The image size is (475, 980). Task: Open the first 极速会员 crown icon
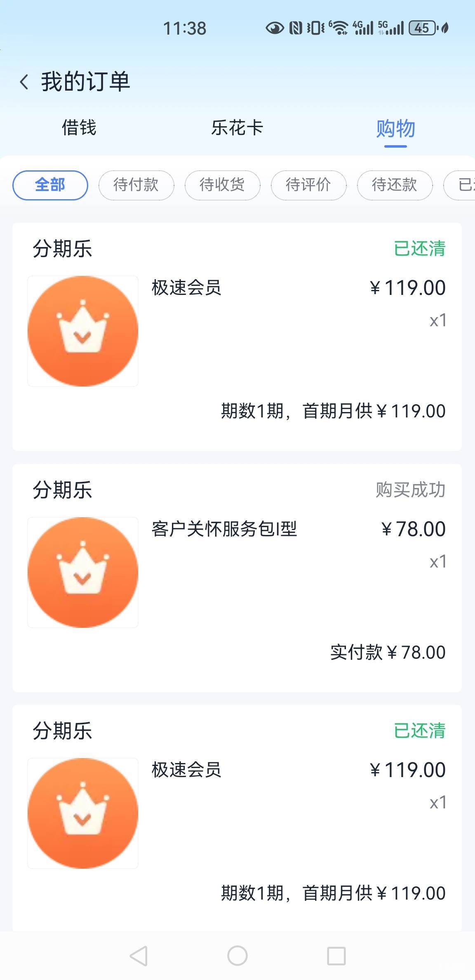tap(83, 331)
